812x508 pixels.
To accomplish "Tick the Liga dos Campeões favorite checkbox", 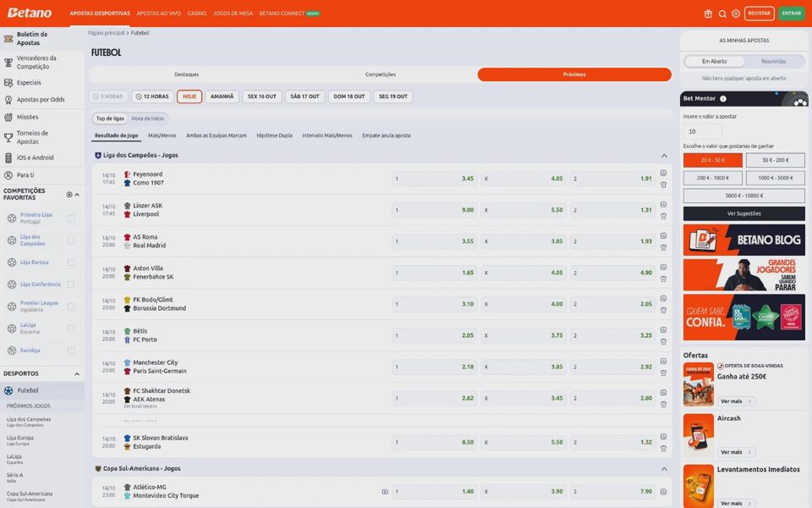I will tap(71, 240).
